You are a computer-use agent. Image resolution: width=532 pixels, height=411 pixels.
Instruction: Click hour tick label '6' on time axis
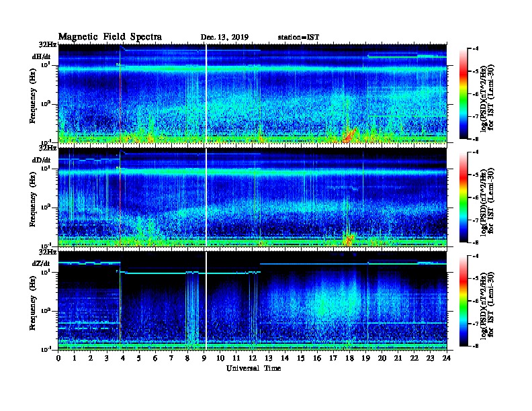[155, 358]
